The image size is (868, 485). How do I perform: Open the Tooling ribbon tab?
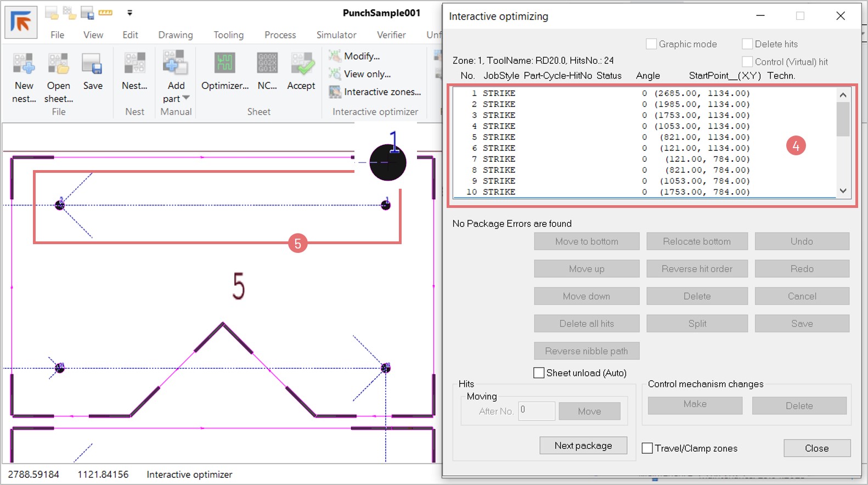tap(228, 35)
